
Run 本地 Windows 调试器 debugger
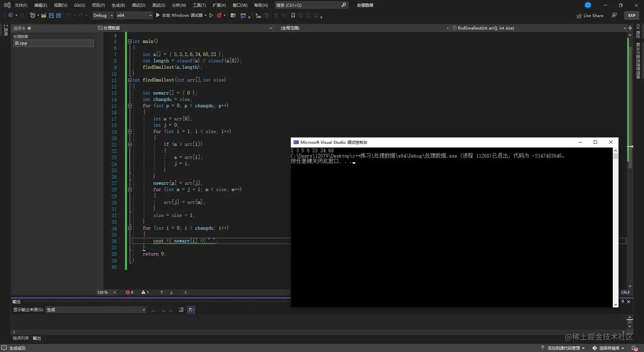pos(179,15)
